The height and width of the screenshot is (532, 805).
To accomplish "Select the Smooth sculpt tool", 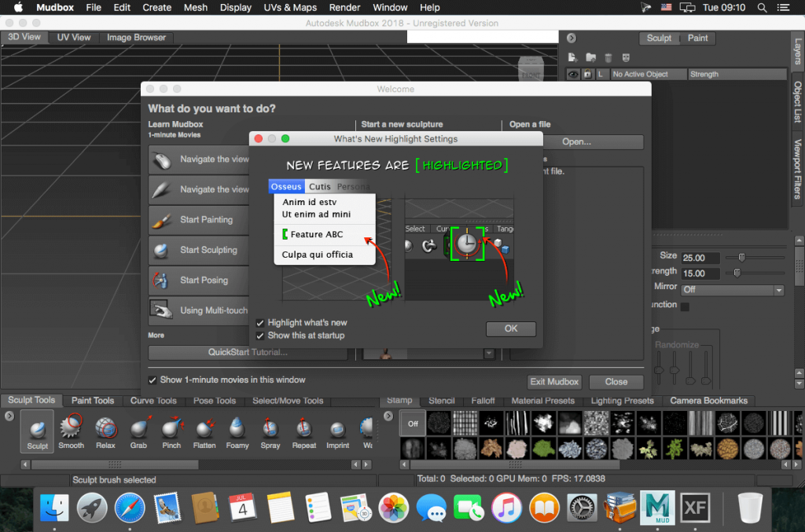I will 71,431.
